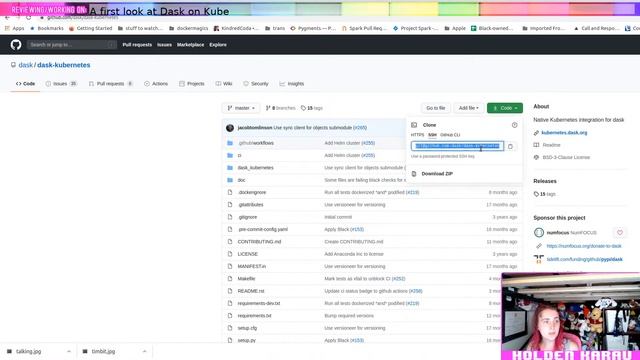Image resolution: width=640 pixels, height=360 pixels.
Task: Open the GitHub home logo
Action: [x=16, y=44]
